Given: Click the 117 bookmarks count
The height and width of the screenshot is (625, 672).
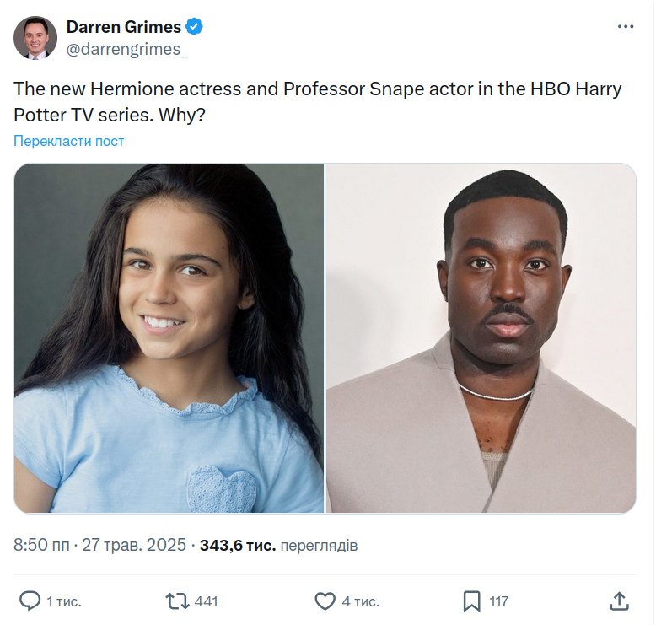Looking at the screenshot, I should 499,601.
